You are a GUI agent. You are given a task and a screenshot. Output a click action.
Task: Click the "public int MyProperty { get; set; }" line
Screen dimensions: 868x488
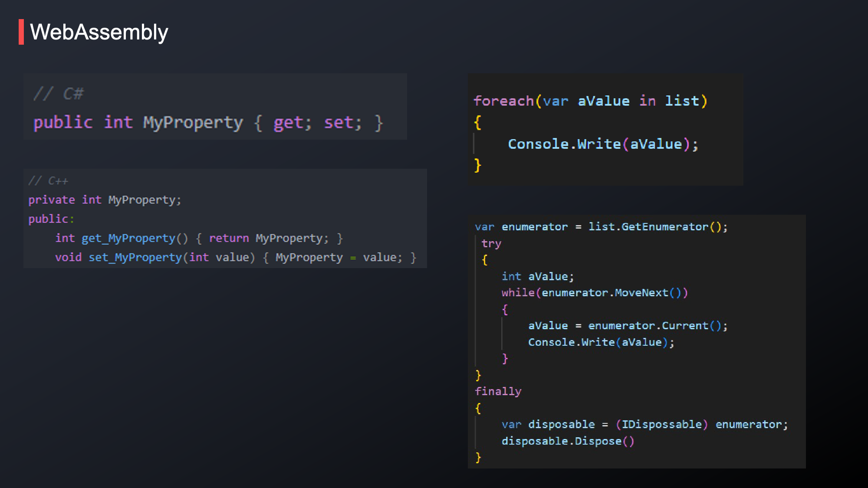coord(208,123)
